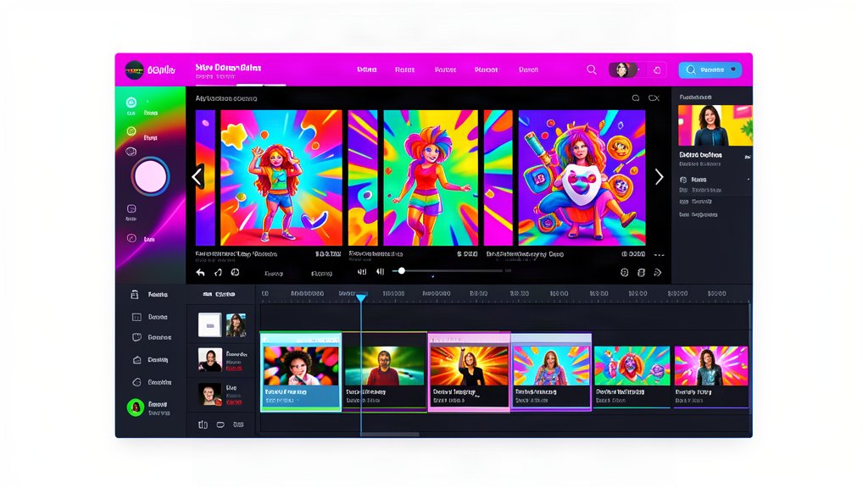The image size is (868, 488).
Task: Click the stacked-disc icon right of the playback slider
Action: coord(641,272)
